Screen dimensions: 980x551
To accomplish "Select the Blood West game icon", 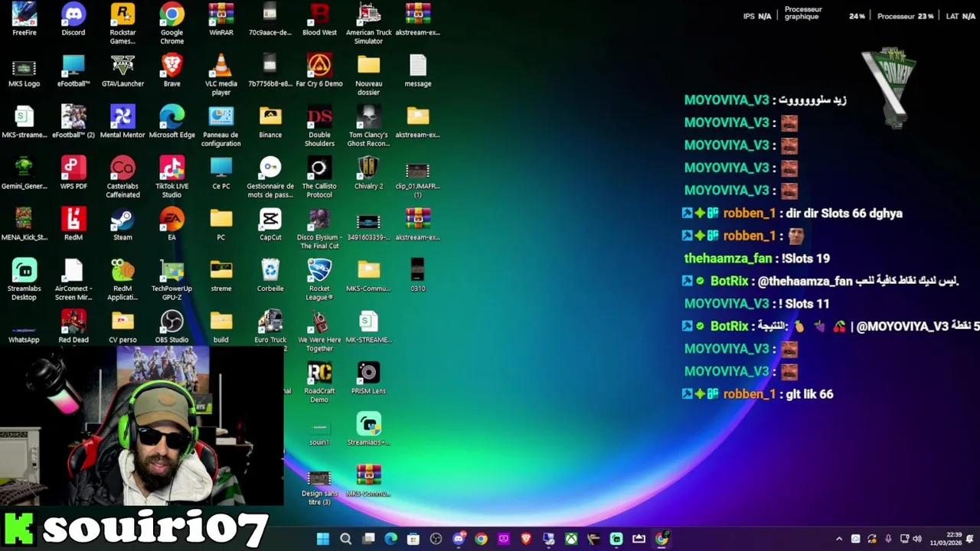I will pos(319,19).
